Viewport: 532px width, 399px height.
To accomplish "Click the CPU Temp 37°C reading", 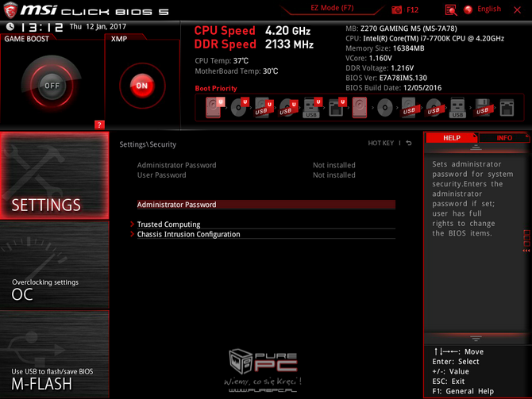I will coord(222,60).
